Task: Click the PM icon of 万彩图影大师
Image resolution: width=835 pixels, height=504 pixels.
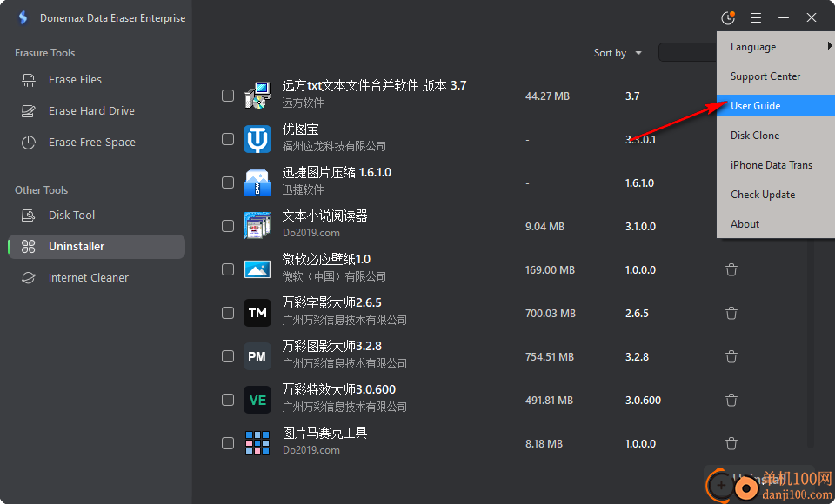Action: [257, 356]
